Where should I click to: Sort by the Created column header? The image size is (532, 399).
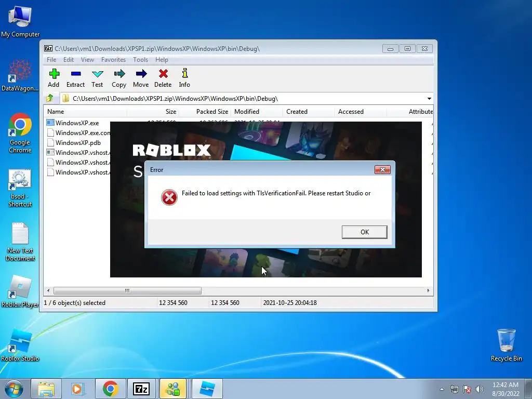tap(309, 112)
